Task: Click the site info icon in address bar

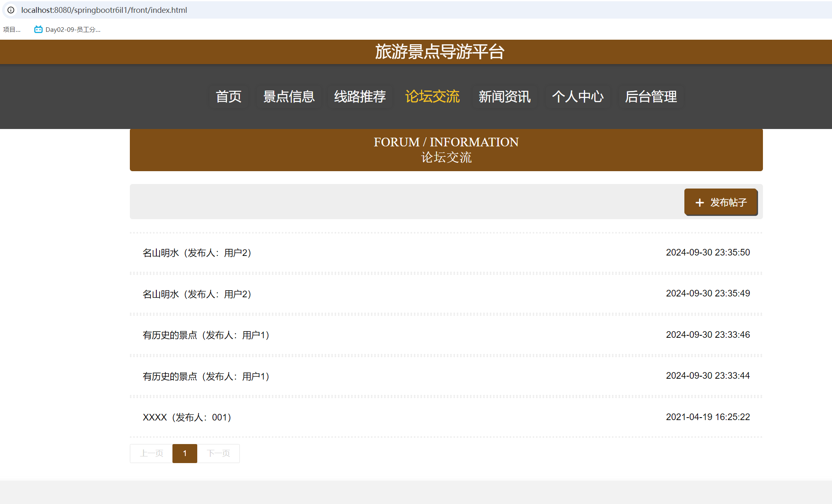Action: point(11,10)
